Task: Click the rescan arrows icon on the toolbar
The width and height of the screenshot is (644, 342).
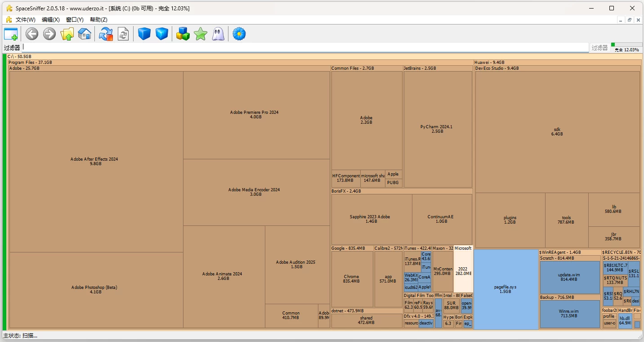Action: [106, 34]
